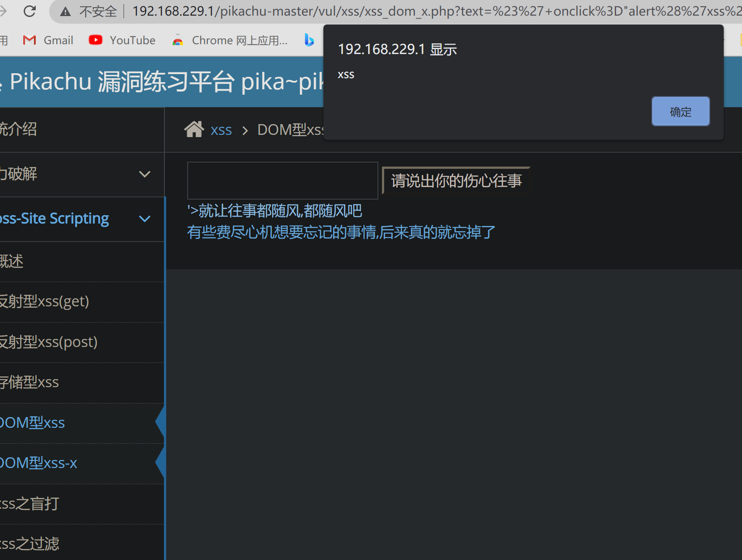Open Gmail from the bookmarks bar

pyautogui.click(x=47, y=40)
